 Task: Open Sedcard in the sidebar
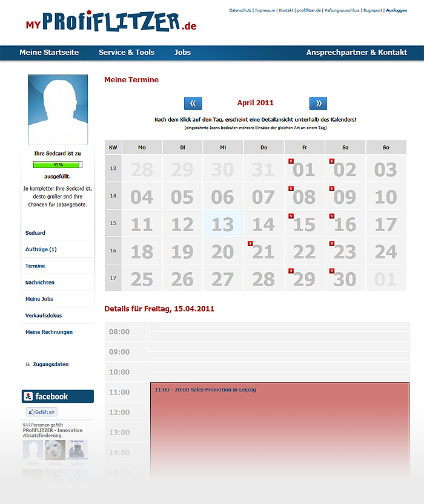point(35,233)
